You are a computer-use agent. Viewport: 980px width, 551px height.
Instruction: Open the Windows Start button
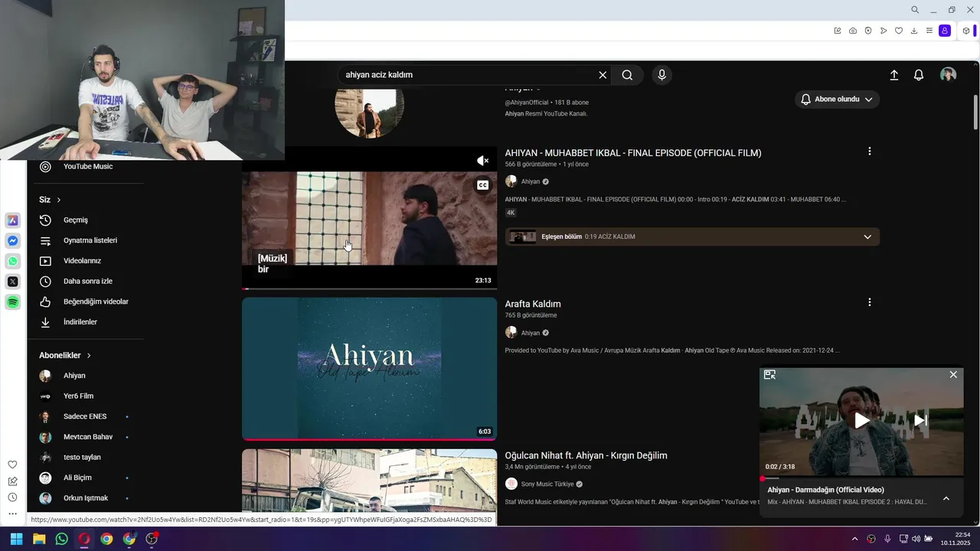pyautogui.click(x=16, y=539)
